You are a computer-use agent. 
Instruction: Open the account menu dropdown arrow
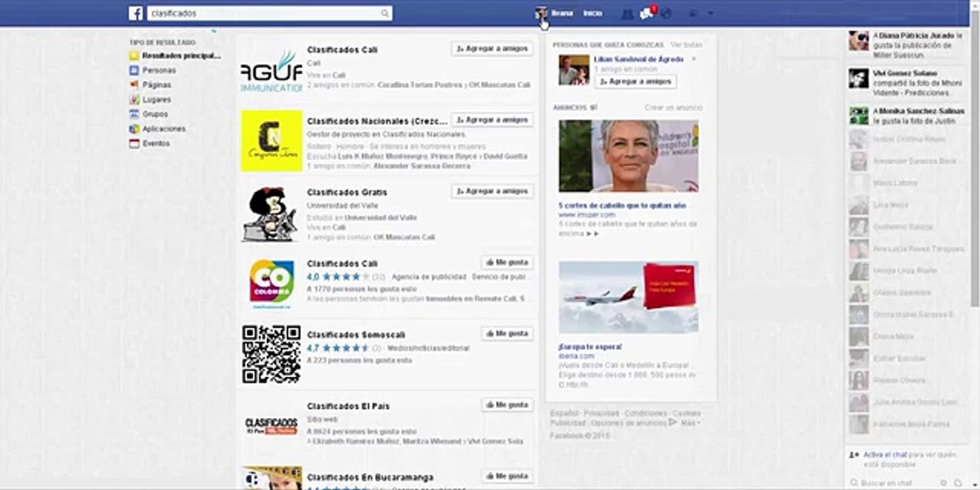710,14
